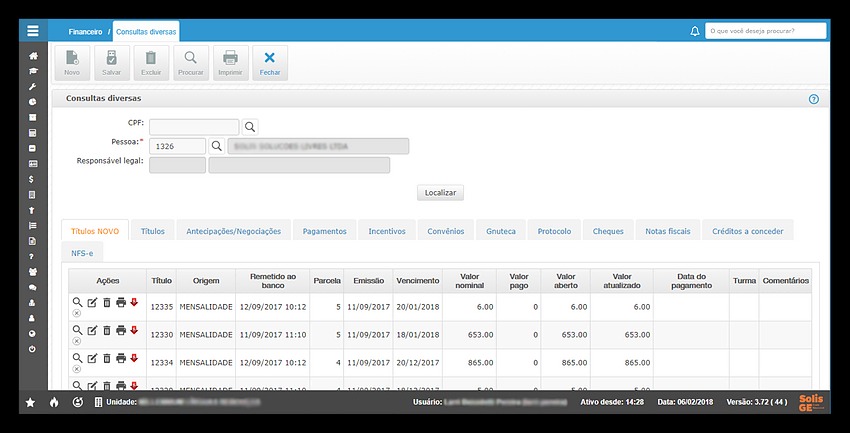The width and height of the screenshot is (850, 433).
Task: Click the notification bell icon
Action: click(x=695, y=31)
